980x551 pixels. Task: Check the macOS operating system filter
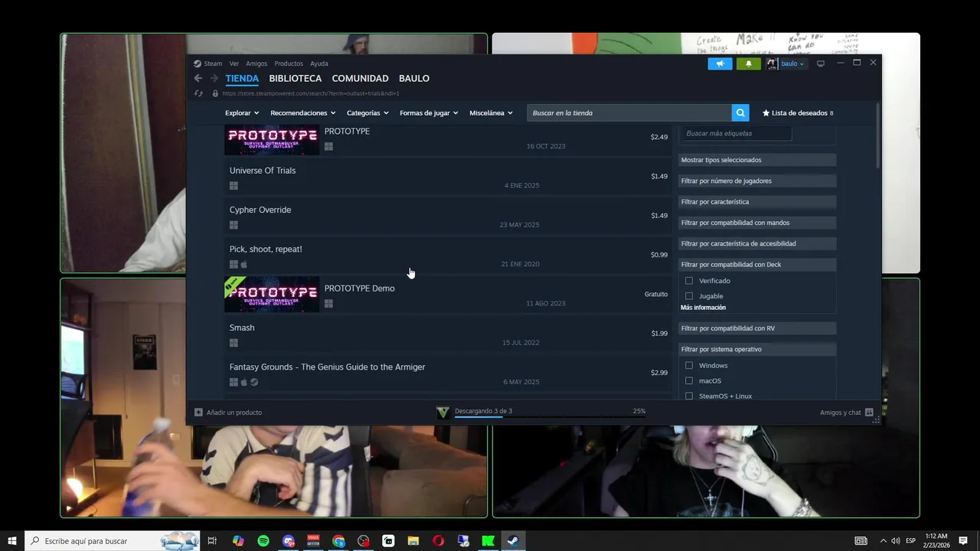click(689, 381)
